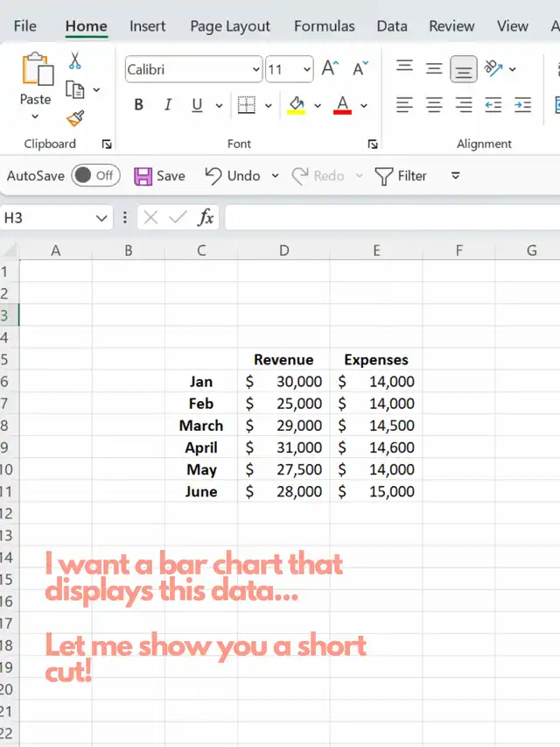Apply the yellow fill color

coord(296,106)
